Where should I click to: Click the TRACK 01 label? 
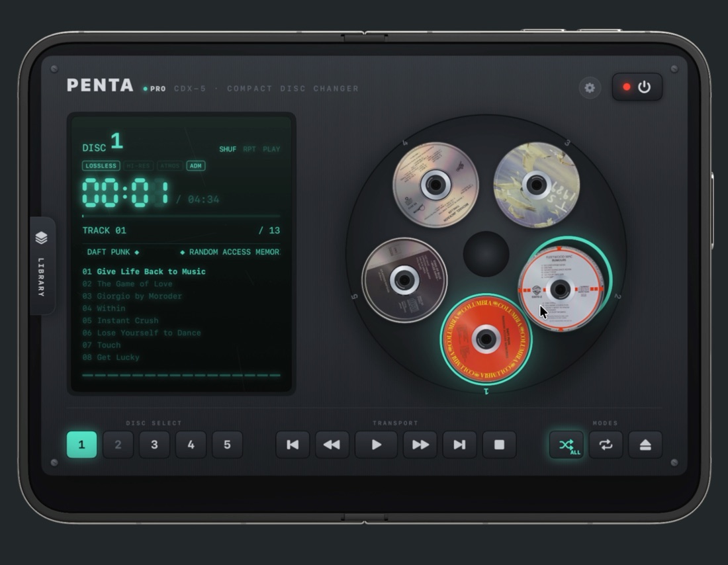104,230
